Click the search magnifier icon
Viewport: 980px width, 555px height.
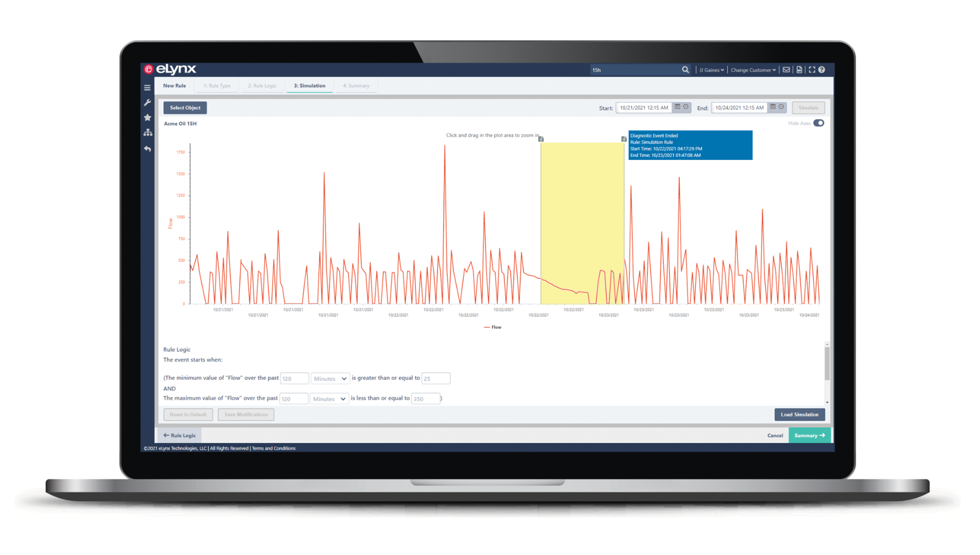(685, 70)
